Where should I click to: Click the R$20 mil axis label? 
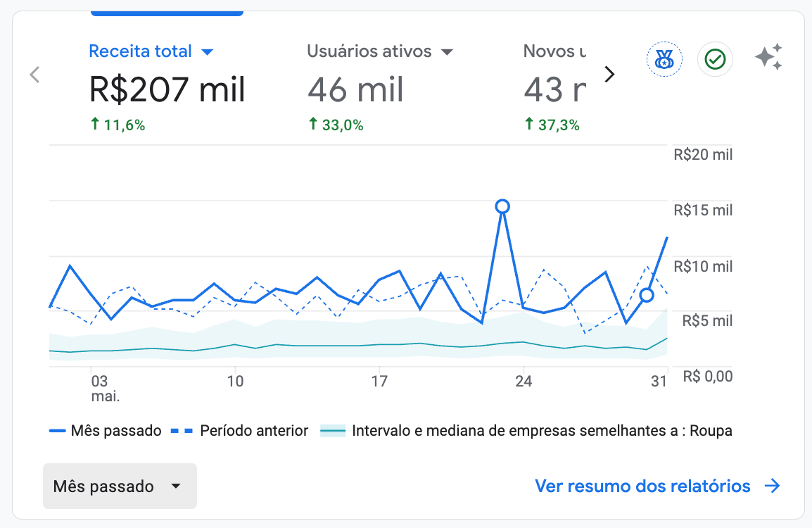pyautogui.click(x=703, y=154)
